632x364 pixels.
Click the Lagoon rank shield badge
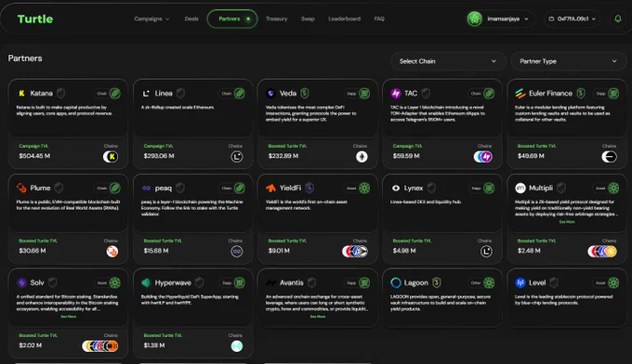(436, 282)
